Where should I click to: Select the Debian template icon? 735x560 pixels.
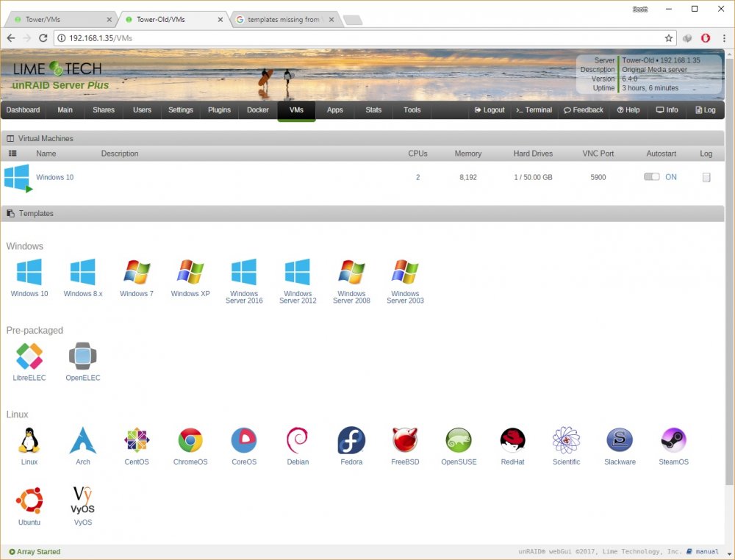point(298,440)
